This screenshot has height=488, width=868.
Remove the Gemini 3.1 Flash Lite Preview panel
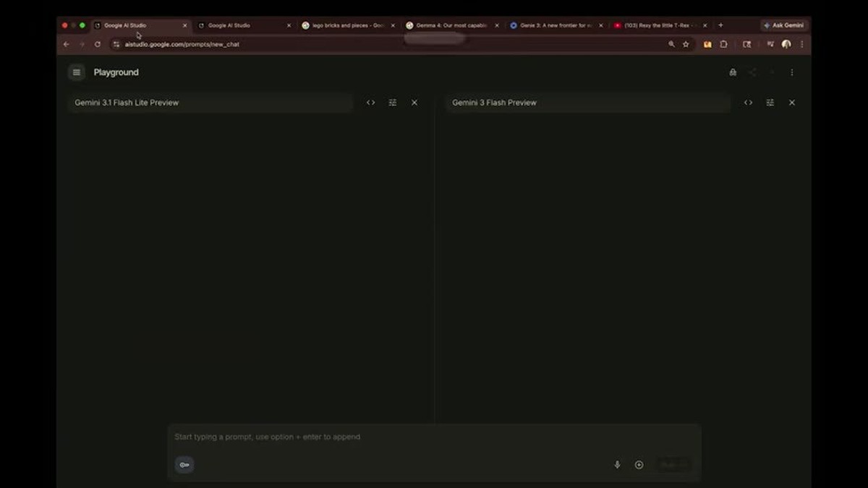pos(414,103)
